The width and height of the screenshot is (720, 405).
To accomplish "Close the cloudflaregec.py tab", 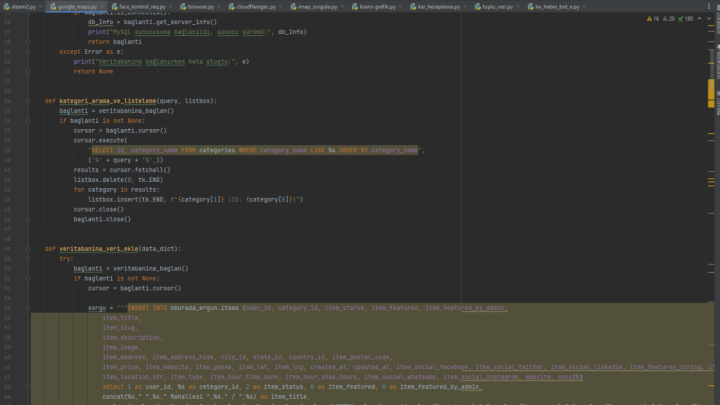I will 281,7.
